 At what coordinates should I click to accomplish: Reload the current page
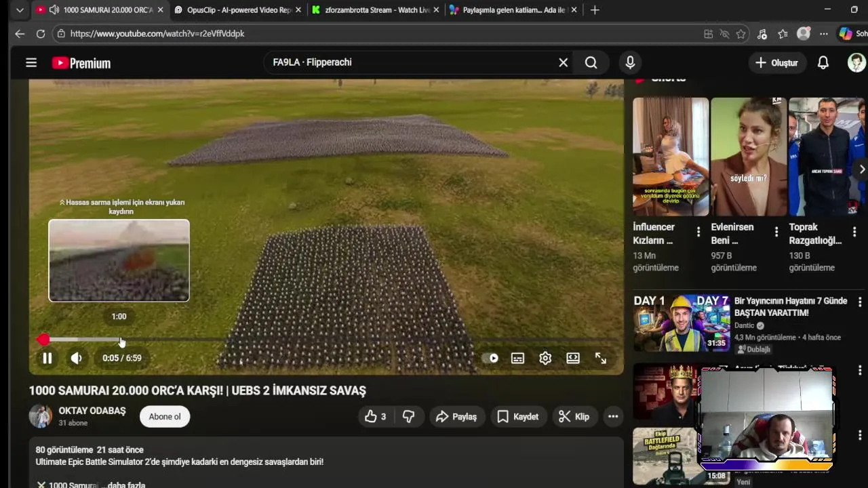[x=41, y=34]
